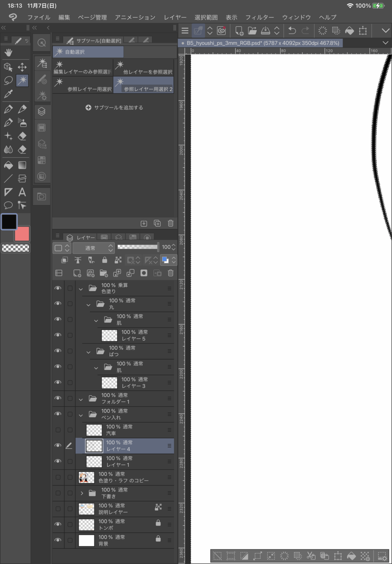Click the Save icon in command bar

(x=265, y=31)
